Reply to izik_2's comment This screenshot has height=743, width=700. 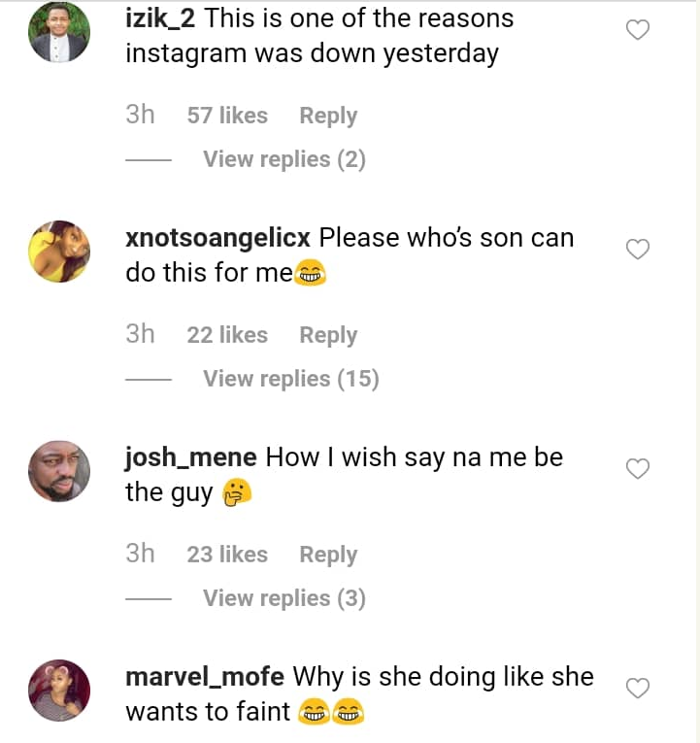click(328, 116)
